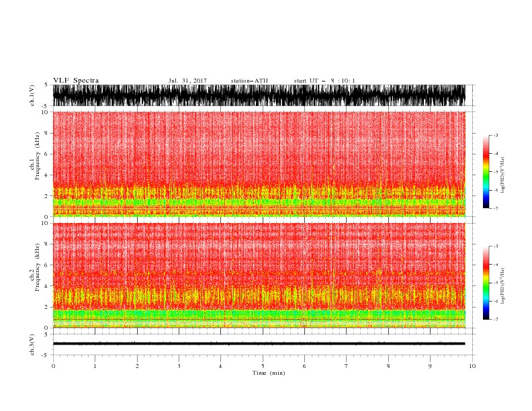Click the "-7" label on ch.2 colorbar
Screen dimensions: 532x411
click(x=495, y=320)
